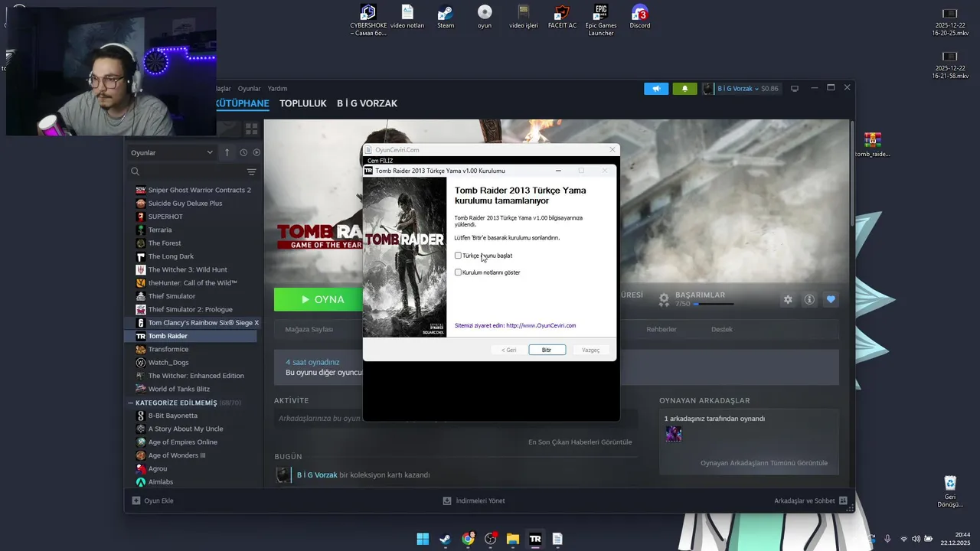Click File Explorer icon in taskbar
This screenshot has height=551, width=980.
click(x=513, y=539)
